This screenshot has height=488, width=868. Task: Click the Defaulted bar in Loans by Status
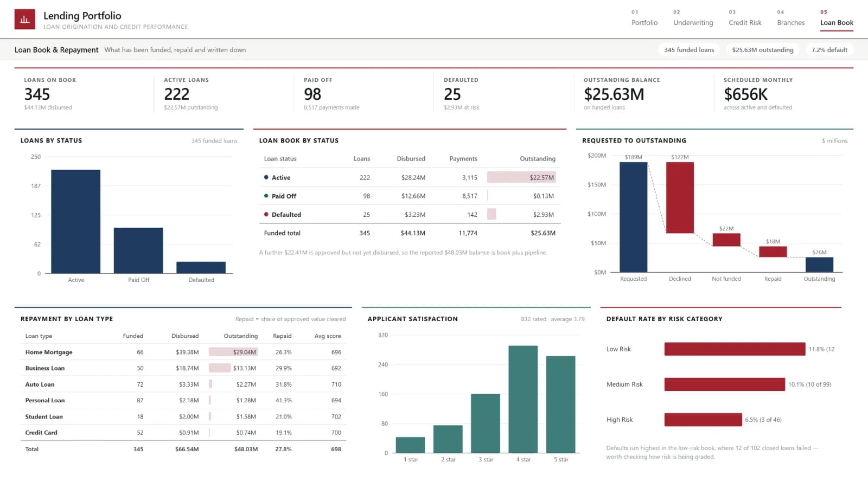pyautogui.click(x=201, y=267)
